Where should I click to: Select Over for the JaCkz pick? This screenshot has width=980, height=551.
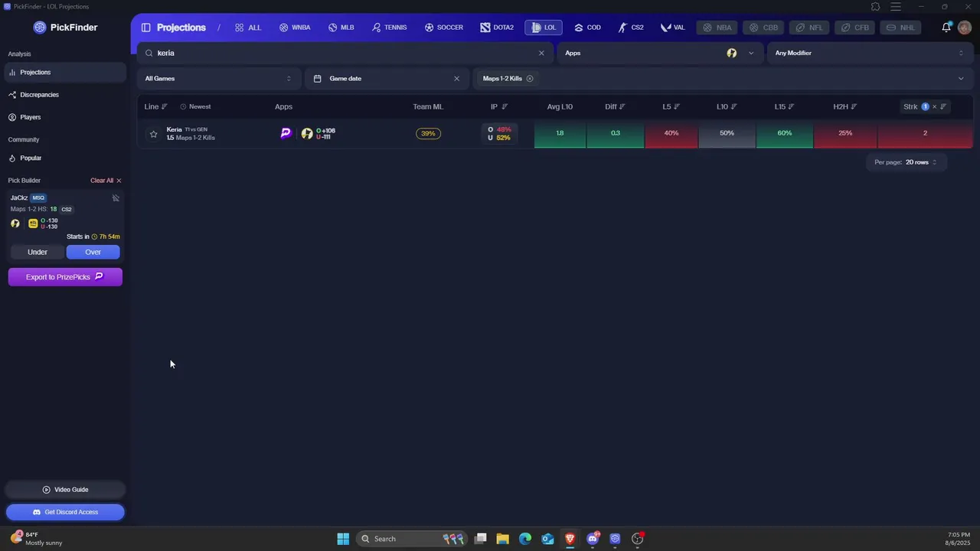click(93, 252)
